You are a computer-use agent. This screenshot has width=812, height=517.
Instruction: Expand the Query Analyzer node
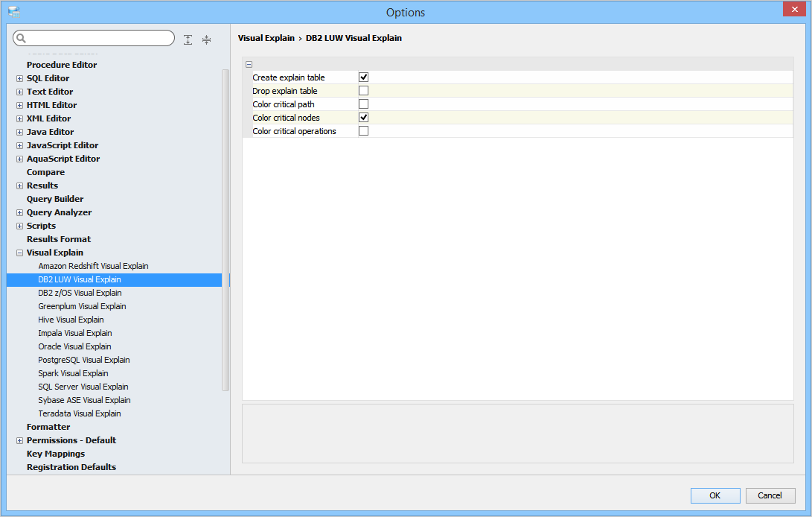[x=19, y=212]
